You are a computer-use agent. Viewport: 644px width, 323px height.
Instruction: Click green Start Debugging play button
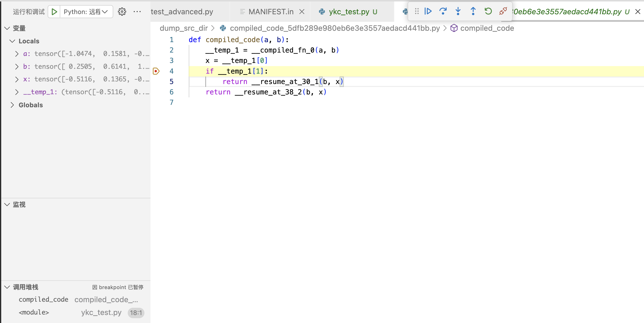(x=54, y=12)
